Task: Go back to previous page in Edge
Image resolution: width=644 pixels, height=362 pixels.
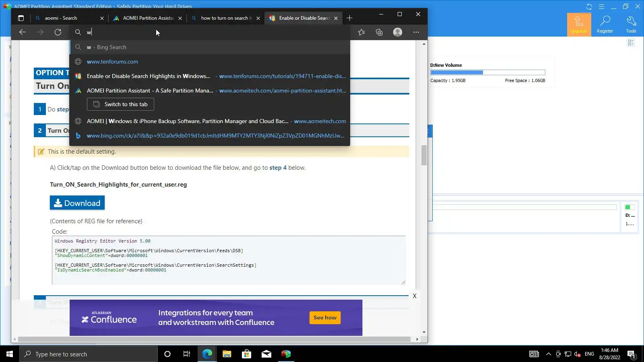Action: click(x=23, y=32)
